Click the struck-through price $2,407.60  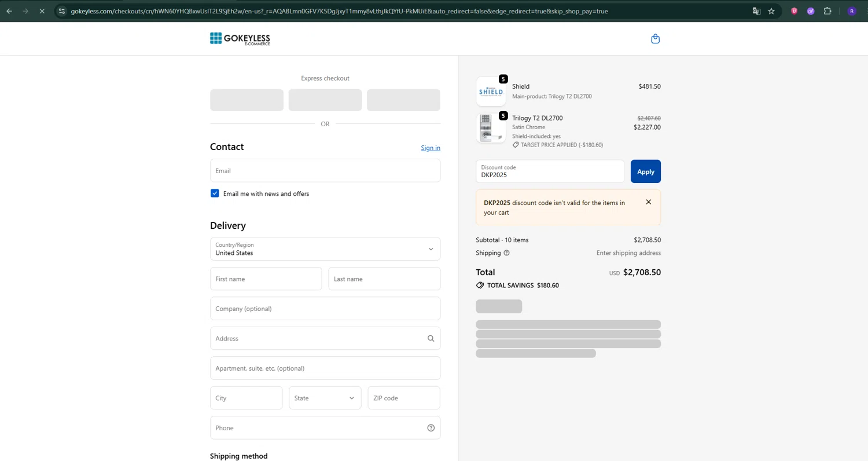pos(649,118)
